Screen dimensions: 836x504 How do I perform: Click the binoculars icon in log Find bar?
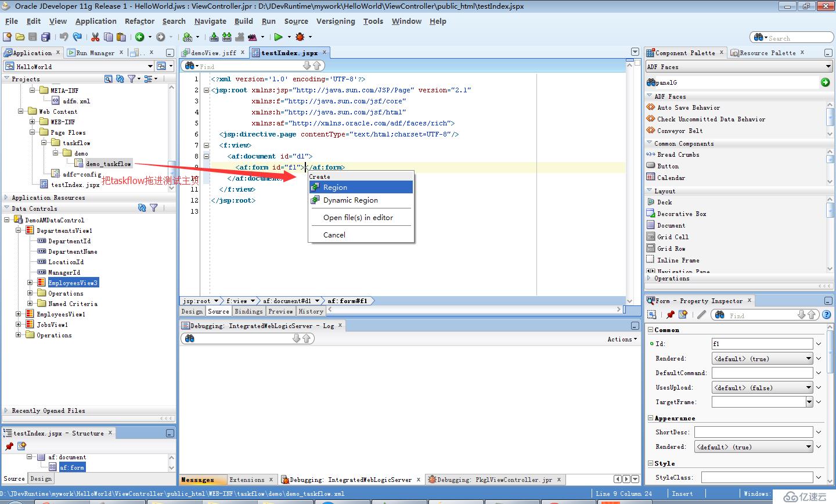click(x=189, y=339)
